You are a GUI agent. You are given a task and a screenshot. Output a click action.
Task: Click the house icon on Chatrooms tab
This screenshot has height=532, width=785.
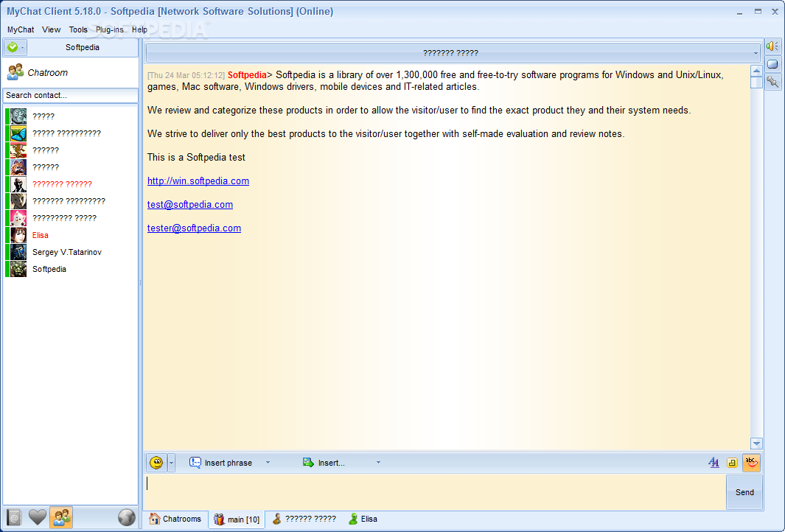point(155,519)
